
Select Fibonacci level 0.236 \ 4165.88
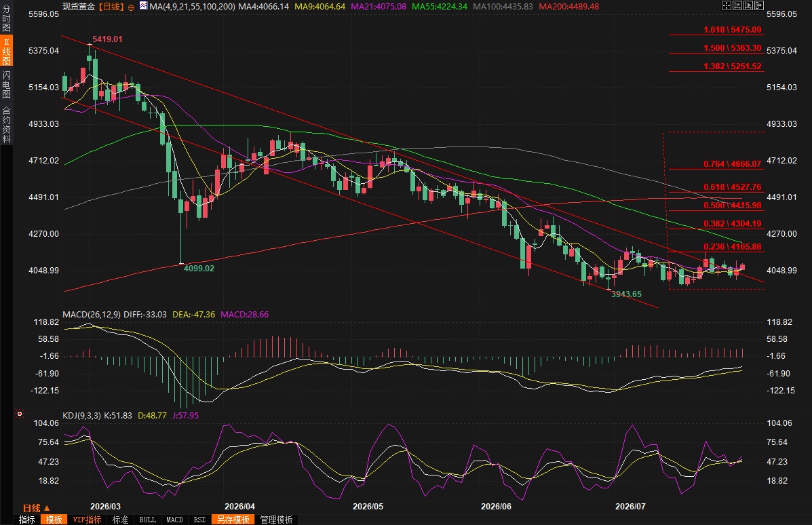732,246
